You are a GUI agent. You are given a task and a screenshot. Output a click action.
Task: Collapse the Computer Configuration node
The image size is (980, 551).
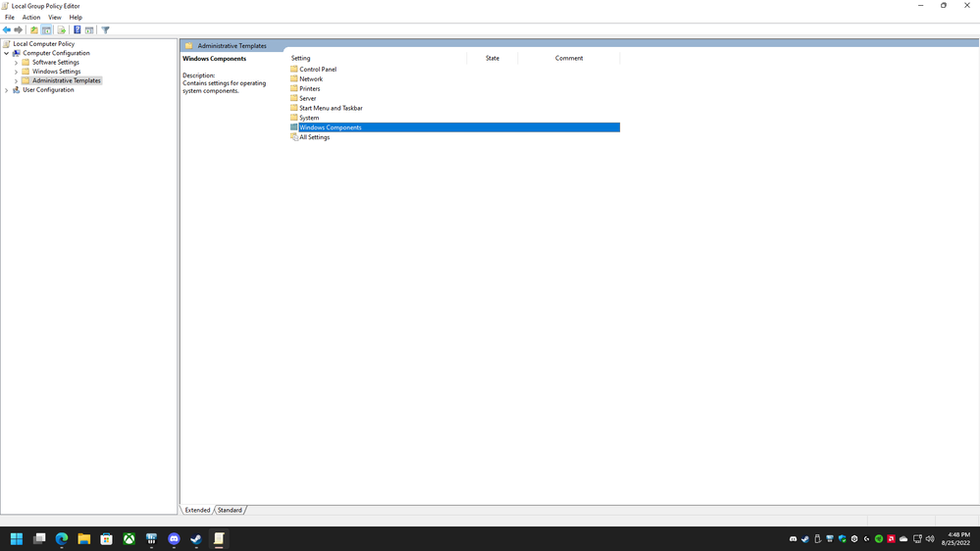(7, 53)
